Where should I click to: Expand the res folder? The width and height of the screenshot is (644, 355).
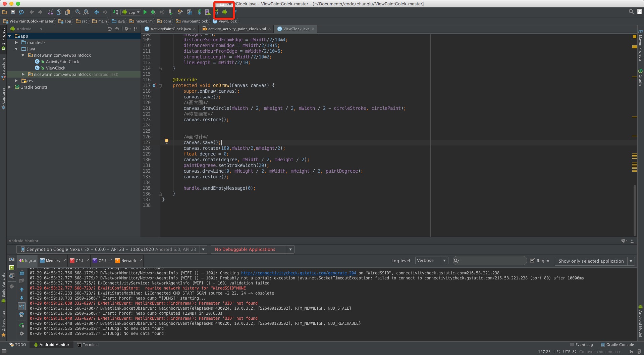click(x=16, y=81)
